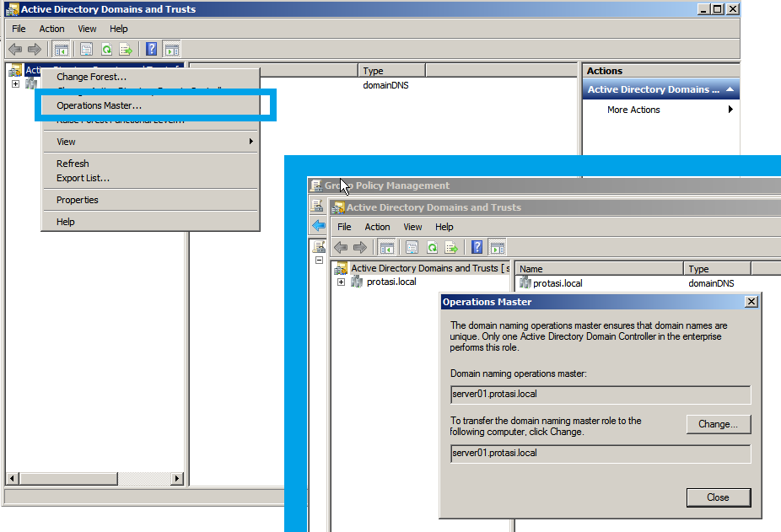Viewport: 781px width, 532px height.
Task: Click Export List icon in inset toolbar
Action: point(451,247)
